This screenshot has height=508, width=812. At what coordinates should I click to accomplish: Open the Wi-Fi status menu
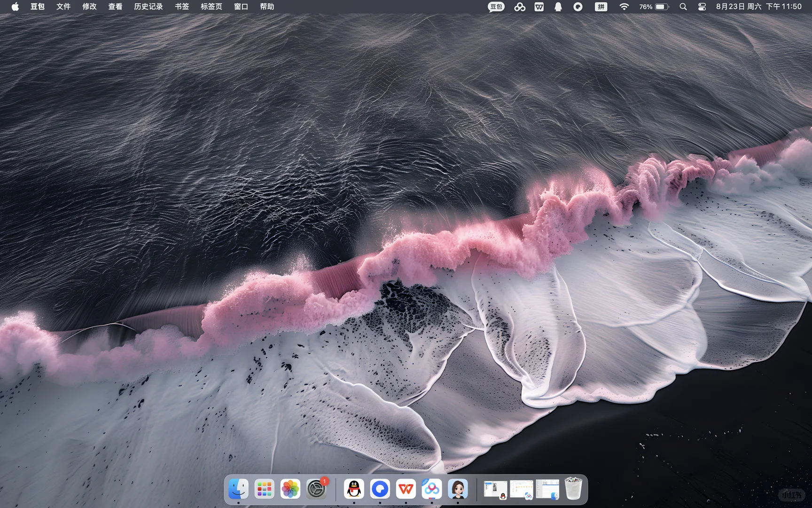(x=624, y=7)
